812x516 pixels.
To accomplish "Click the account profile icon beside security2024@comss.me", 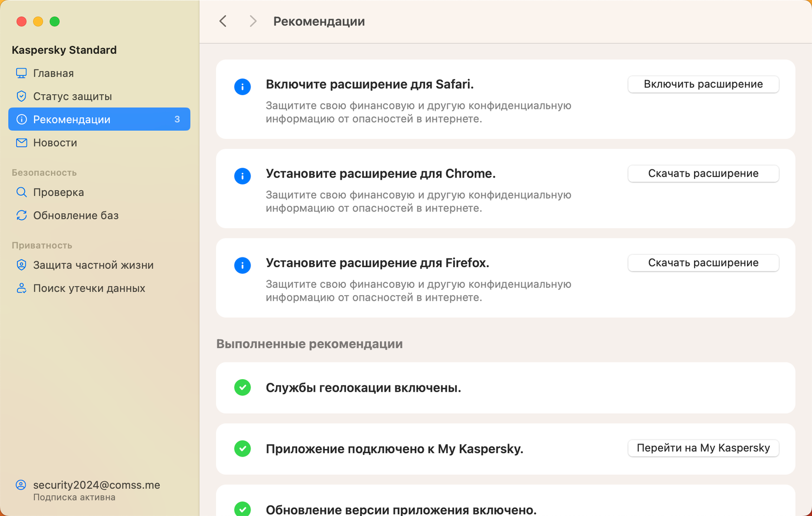I will pyautogui.click(x=21, y=485).
